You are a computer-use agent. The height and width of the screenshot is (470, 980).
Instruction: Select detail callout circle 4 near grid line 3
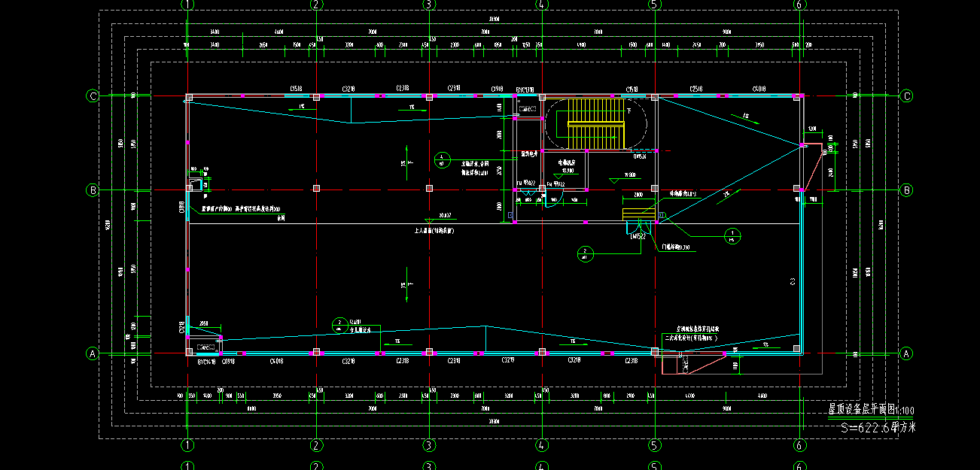(x=442, y=159)
